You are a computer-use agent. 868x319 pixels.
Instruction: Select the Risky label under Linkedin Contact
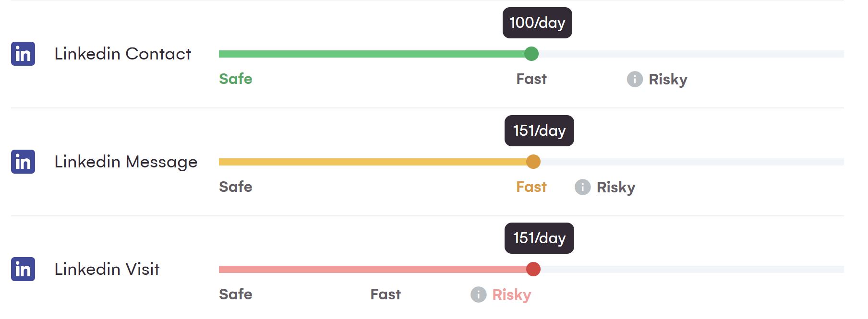pos(668,79)
